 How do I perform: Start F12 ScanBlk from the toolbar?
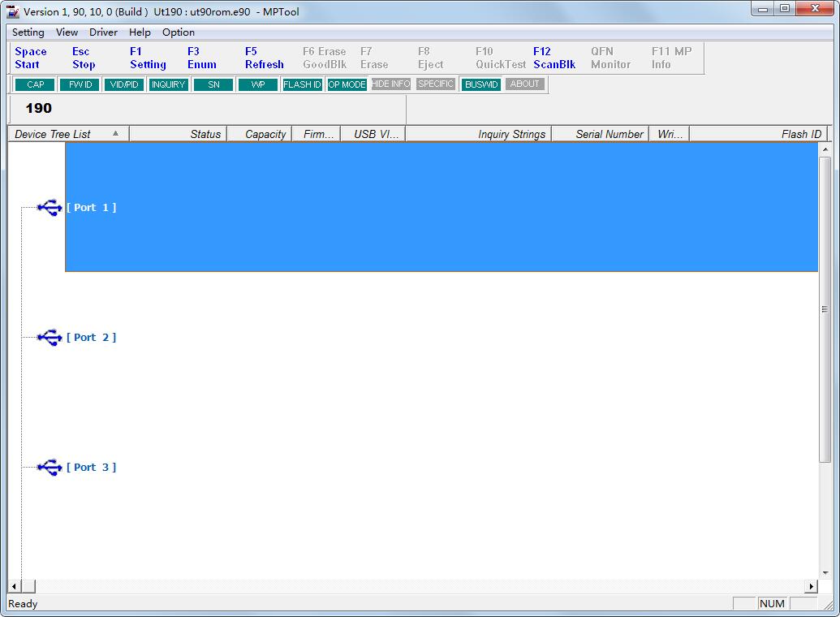point(554,58)
